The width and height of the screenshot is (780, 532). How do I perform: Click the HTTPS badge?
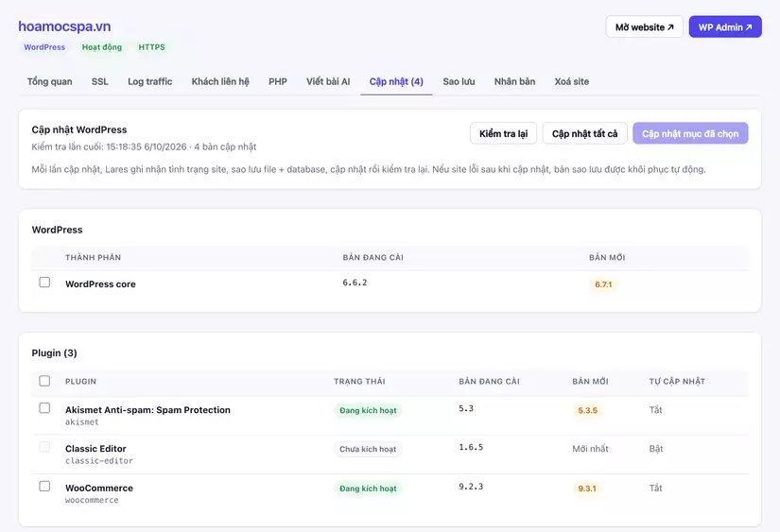tap(151, 47)
